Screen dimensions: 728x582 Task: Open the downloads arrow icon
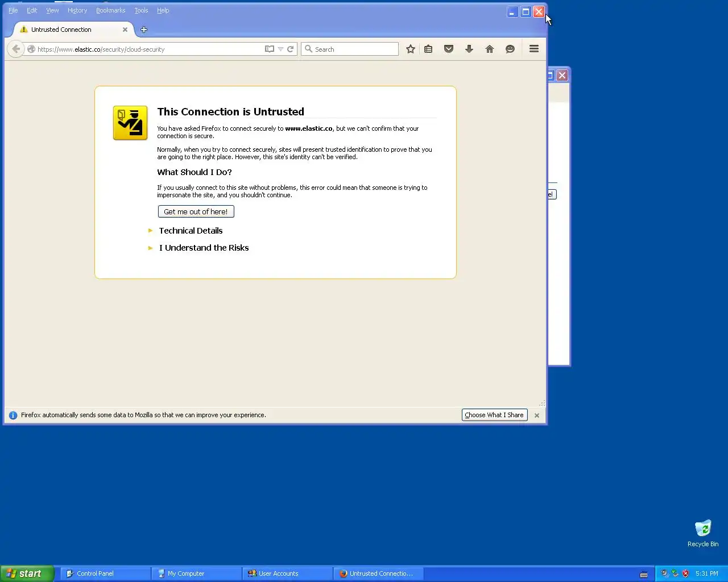(x=469, y=49)
